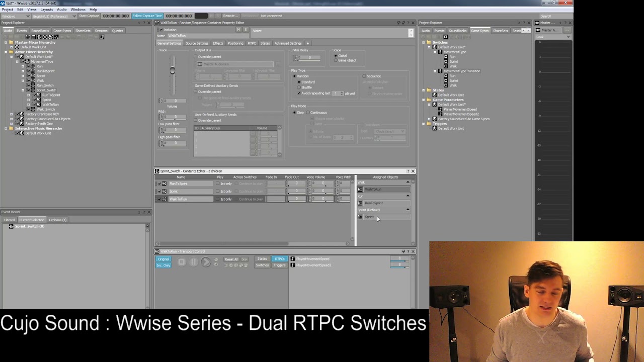Click the Switches folder icon in Game Syncs
The height and width of the screenshot is (362, 644).
click(x=429, y=42)
